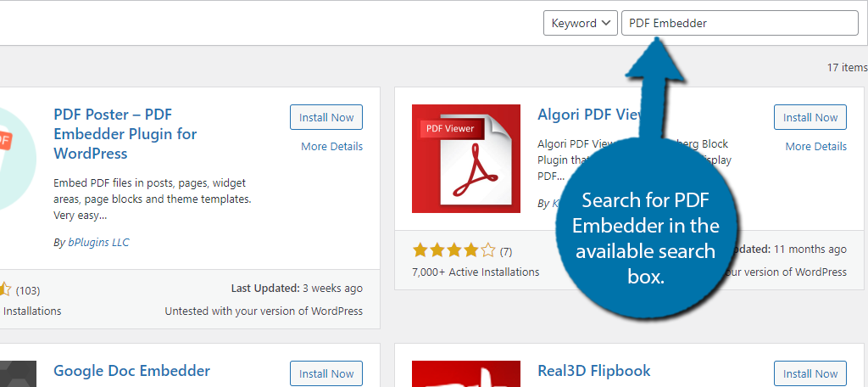The image size is (868, 387).
Task: Click the Real3D Flipbook red thumbnail
Action: 466,373
